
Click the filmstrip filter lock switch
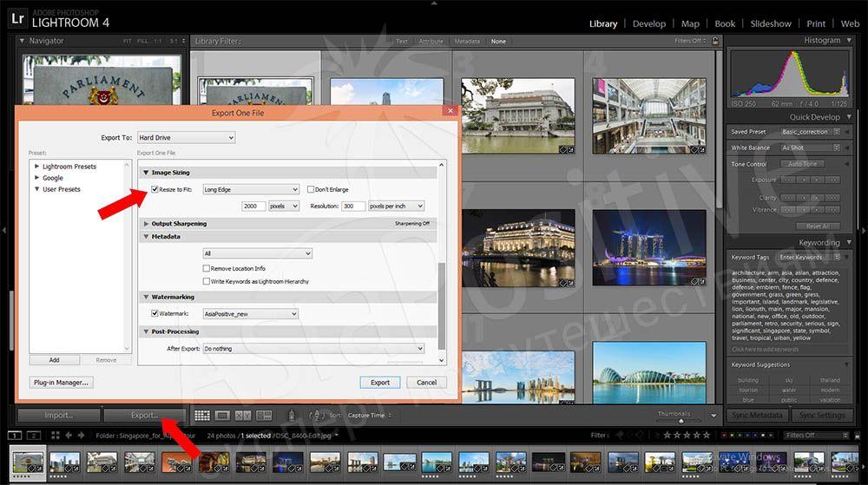click(x=857, y=436)
